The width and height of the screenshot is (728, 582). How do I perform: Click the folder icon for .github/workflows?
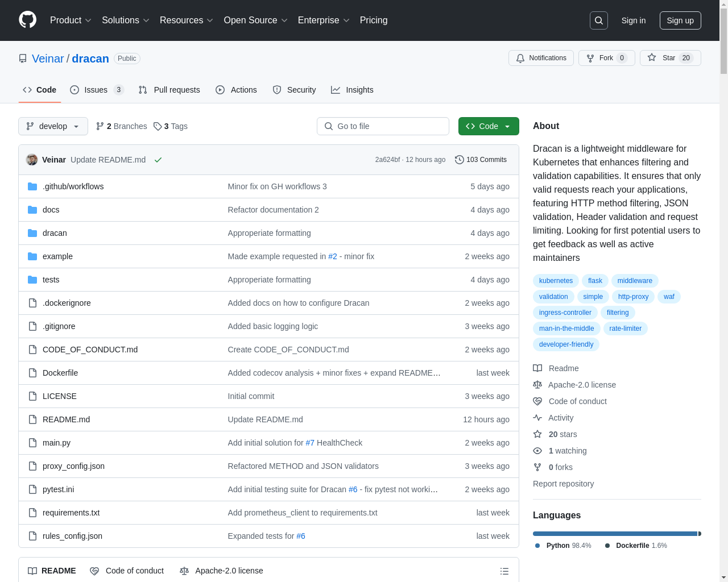32,186
